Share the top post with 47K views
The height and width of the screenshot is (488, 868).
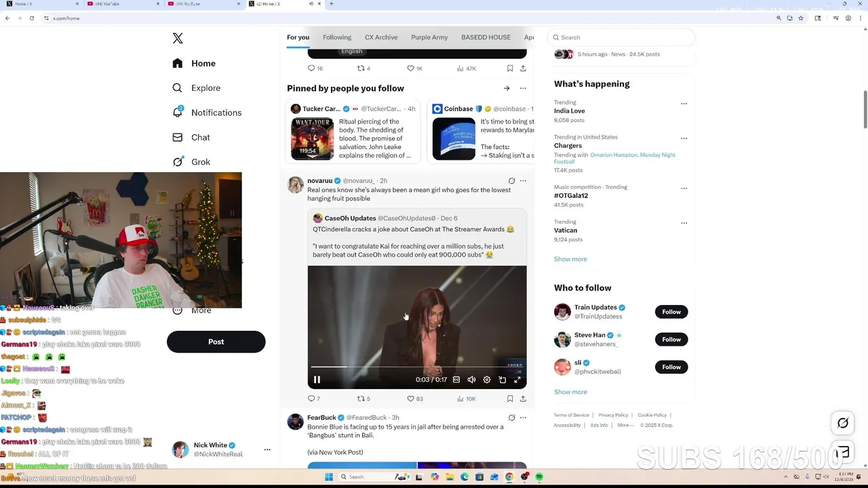pyautogui.click(x=523, y=68)
